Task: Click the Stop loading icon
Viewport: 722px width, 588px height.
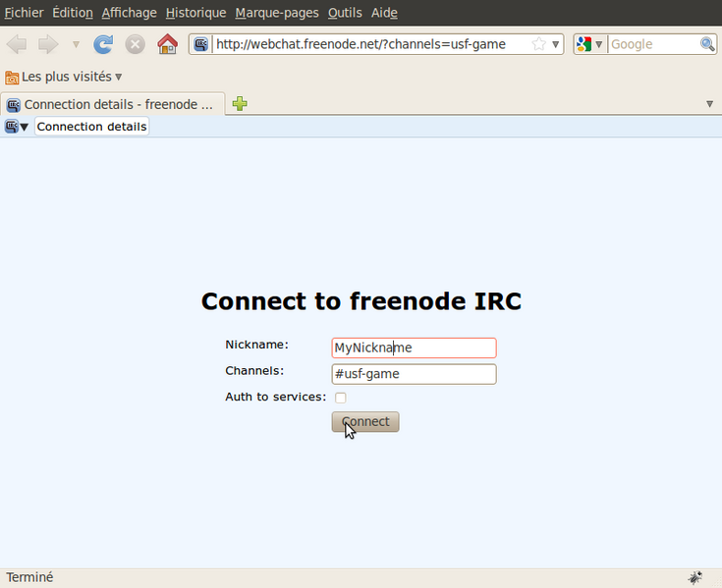Action: pos(136,44)
